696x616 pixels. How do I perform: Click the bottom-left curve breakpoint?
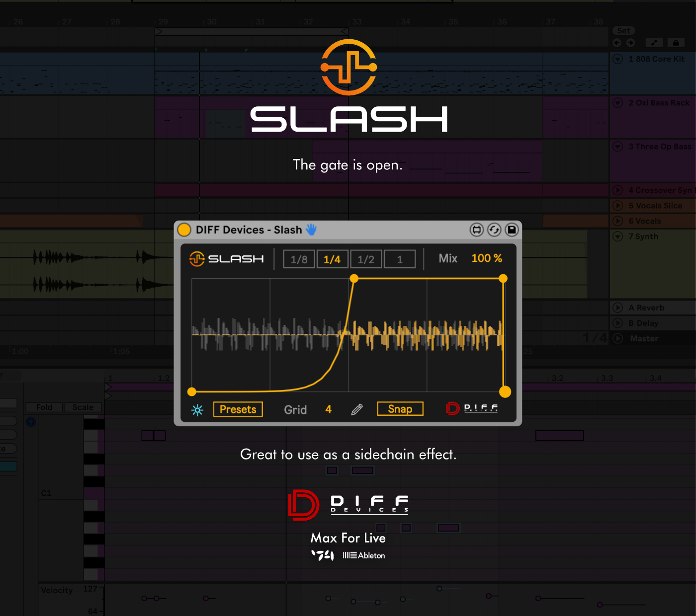[192, 392]
